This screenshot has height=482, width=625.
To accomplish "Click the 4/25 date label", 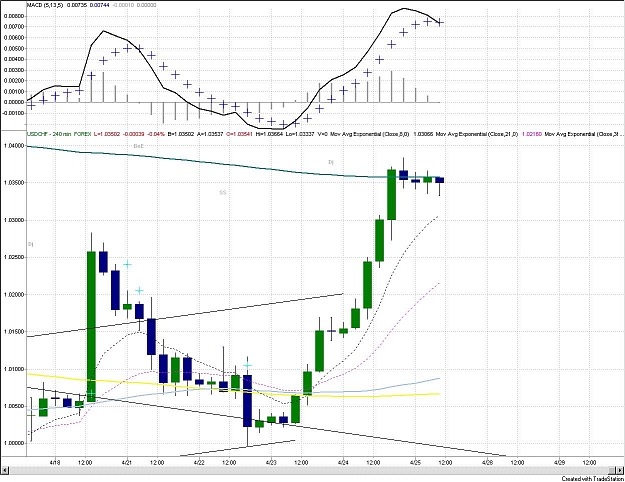I will pos(416,462).
